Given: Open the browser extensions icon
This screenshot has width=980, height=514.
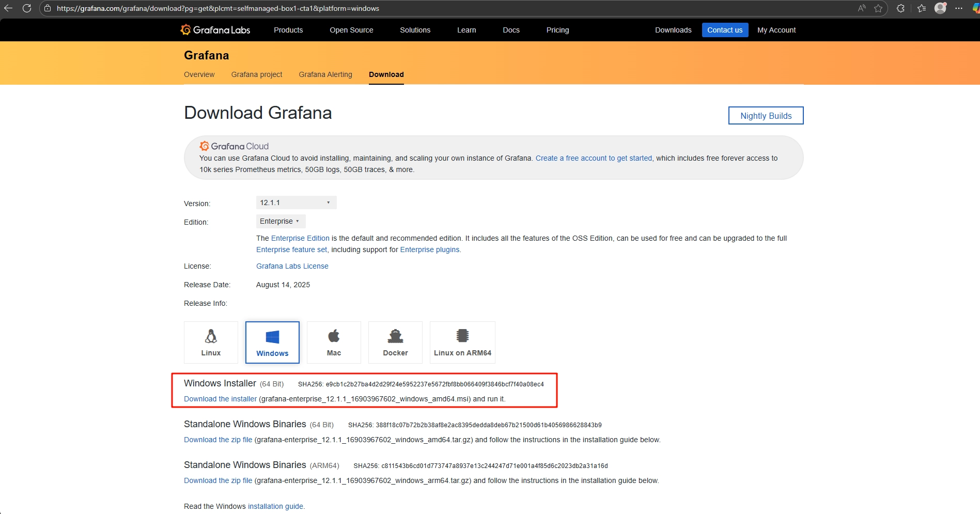Looking at the screenshot, I should point(900,8).
